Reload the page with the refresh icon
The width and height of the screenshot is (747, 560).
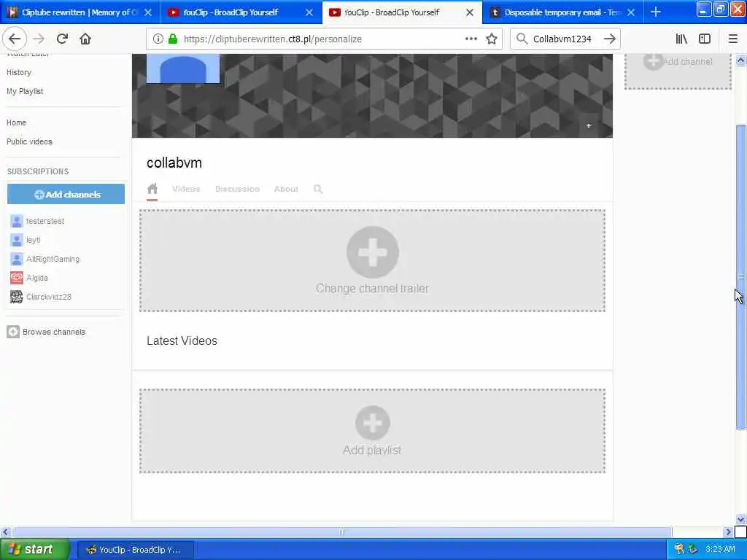click(x=62, y=39)
